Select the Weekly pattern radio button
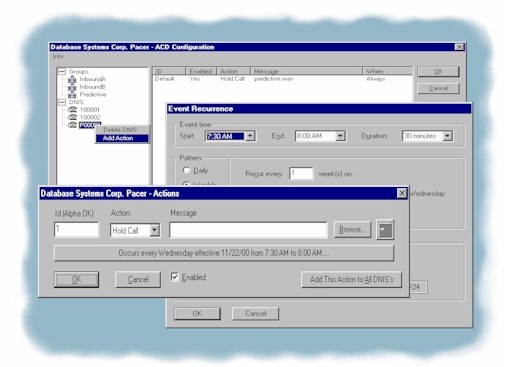 [186, 183]
